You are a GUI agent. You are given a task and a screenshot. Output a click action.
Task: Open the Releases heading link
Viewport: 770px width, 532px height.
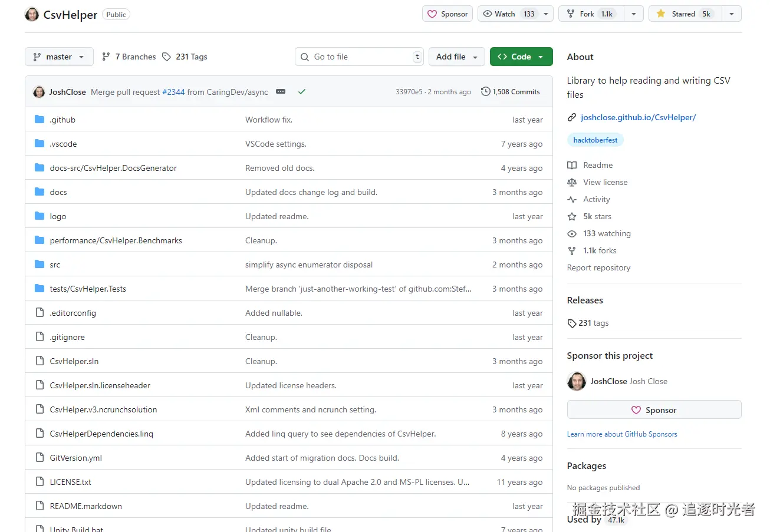[585, 300]
